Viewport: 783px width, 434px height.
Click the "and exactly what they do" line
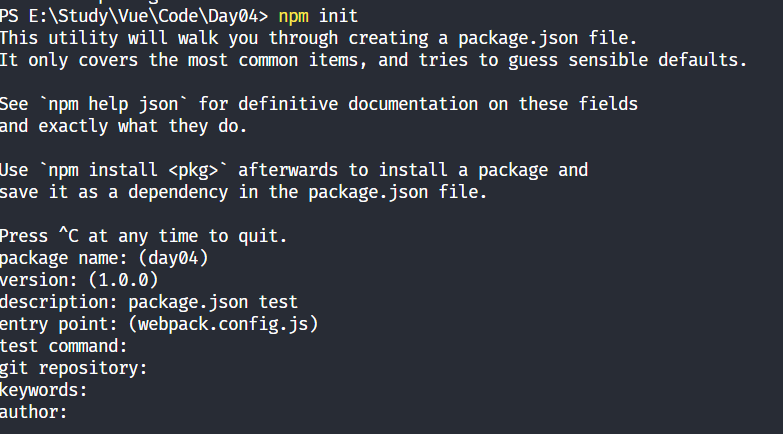[123, 126]
